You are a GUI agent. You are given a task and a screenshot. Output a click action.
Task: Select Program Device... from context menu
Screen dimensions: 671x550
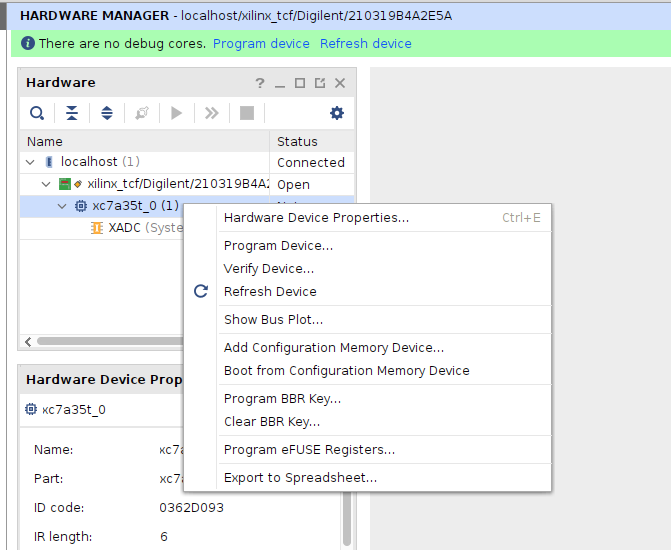[278, 246]
